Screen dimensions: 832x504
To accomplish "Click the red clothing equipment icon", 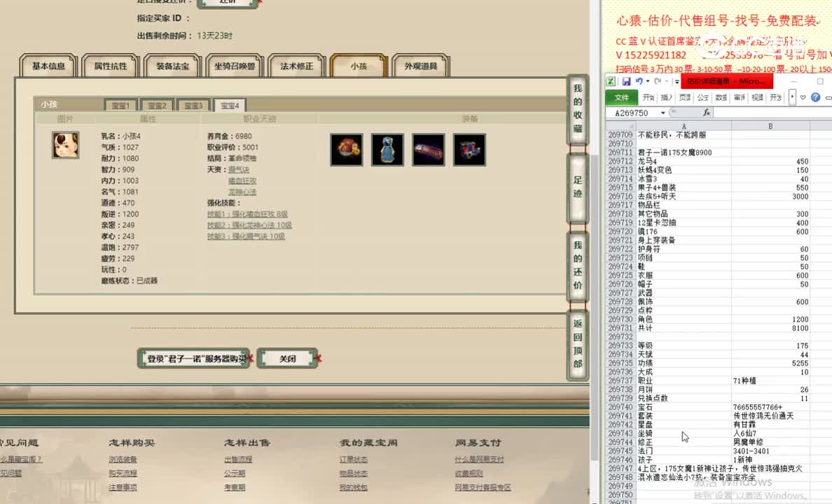I will coord(347,150).
